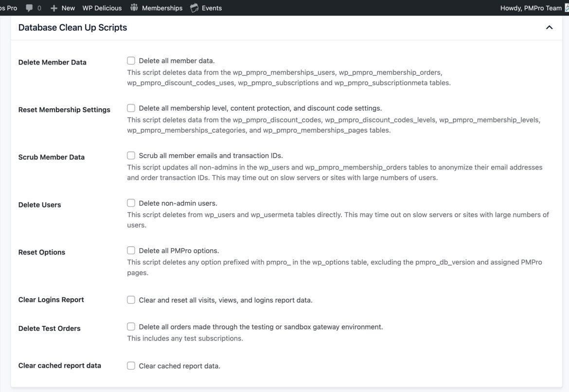Click the comments bubble icon in the admin bar
This screenshot has width=569, height=392.
[x=29, y=7]
